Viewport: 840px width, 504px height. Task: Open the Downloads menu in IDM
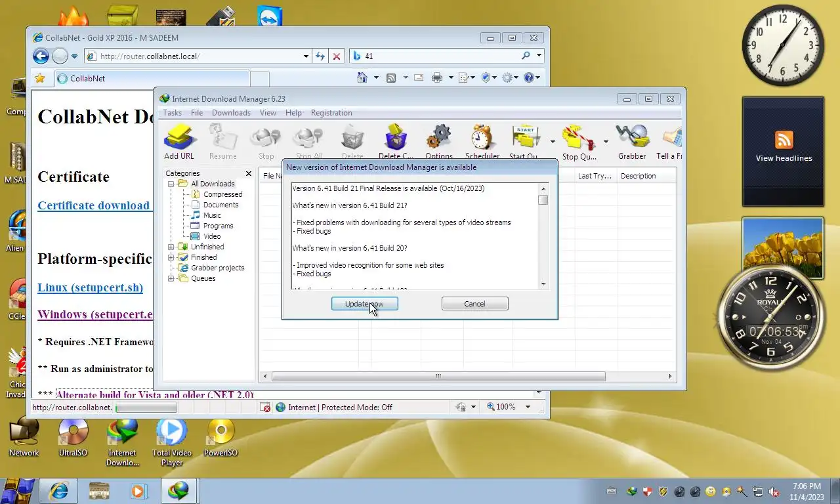coord(231,113)
